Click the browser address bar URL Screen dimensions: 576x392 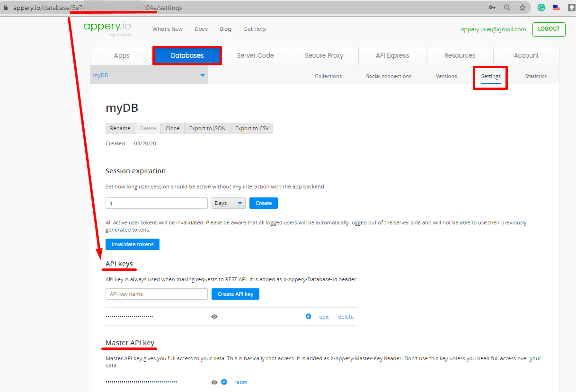coord(97,8)
